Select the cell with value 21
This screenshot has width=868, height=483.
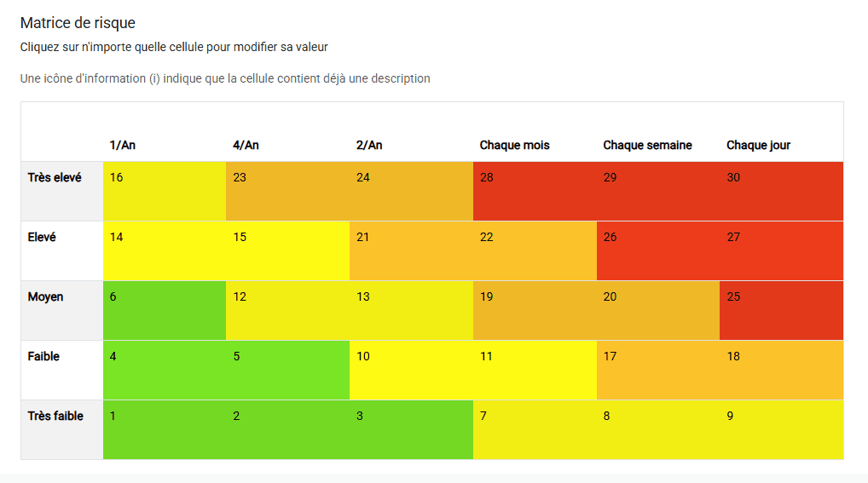tap(411, 251)
